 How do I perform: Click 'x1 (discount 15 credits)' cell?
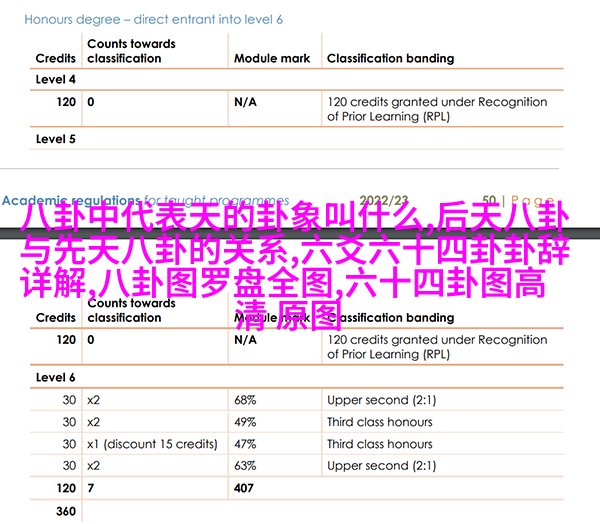point(152,444)
